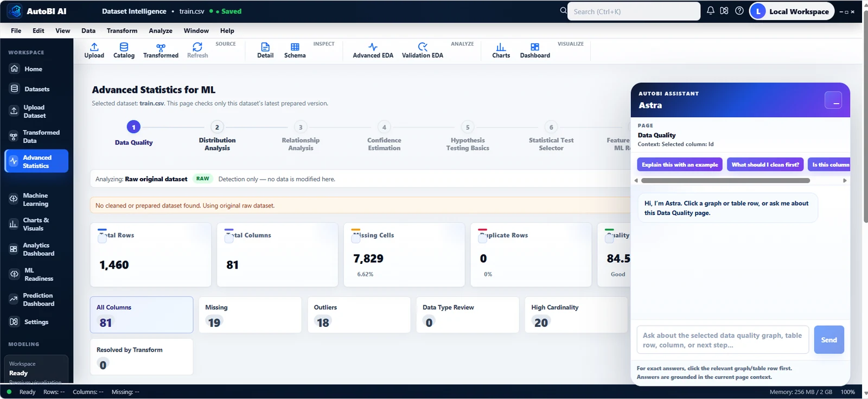Select the All Columns filter card

pyautogui.click(x=142, y=315)
